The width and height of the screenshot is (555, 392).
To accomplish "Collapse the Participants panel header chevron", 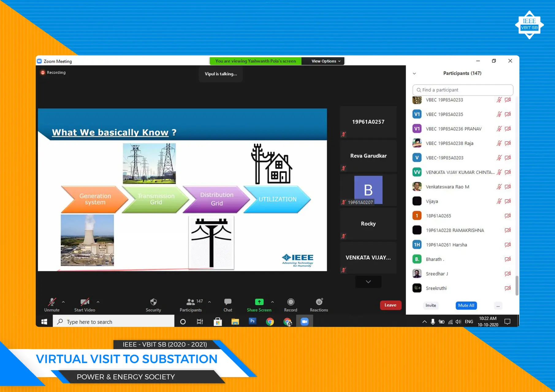I will coord(414,73).
